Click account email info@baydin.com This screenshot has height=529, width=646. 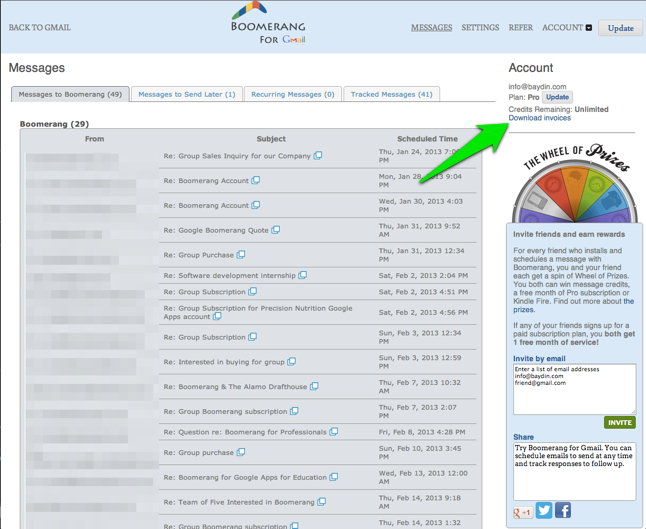[x=537, y=87]
